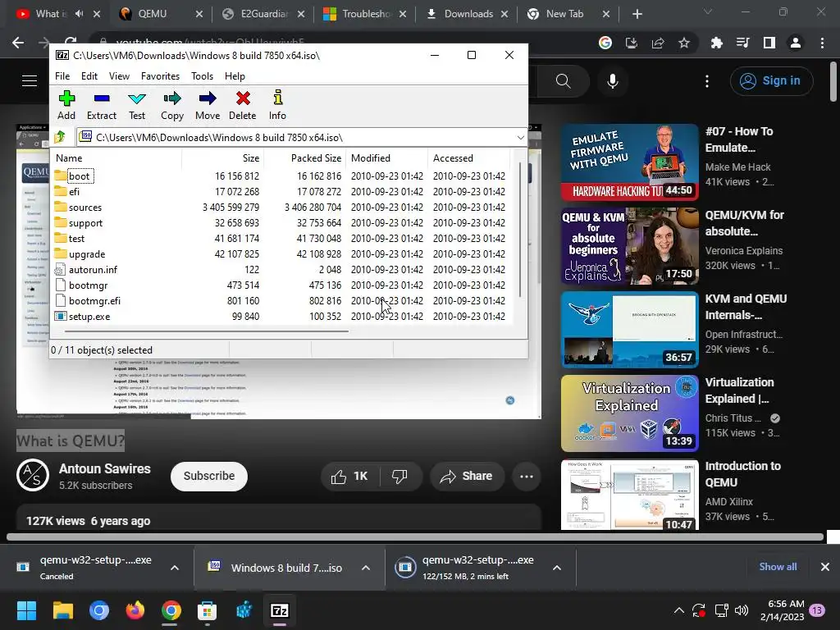Open the 7-Zip View menu
This screenshot has height=630, width=840.
[x=119, y=76]
